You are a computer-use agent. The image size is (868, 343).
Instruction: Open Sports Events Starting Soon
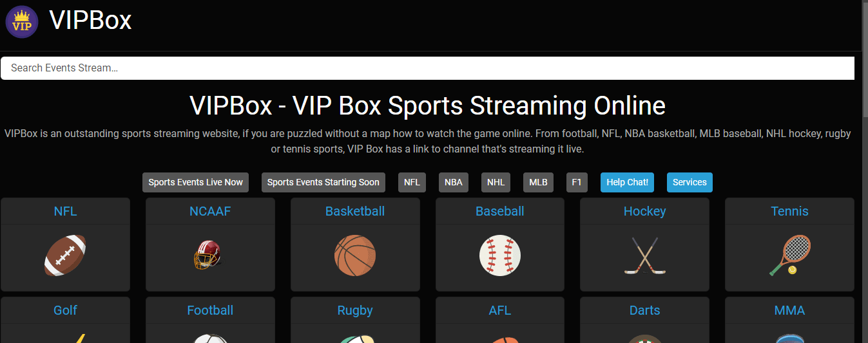point(323,182)
